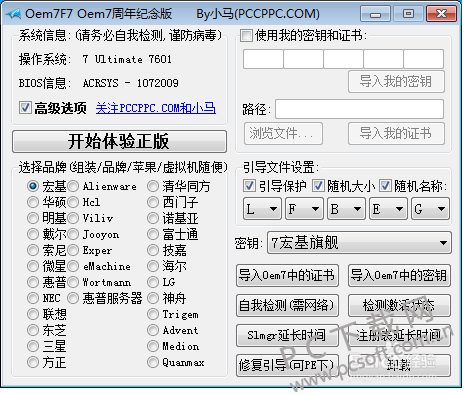Focus the 路径 path input field
Screen dimensions: 466x394
click(x=359, y=109)
